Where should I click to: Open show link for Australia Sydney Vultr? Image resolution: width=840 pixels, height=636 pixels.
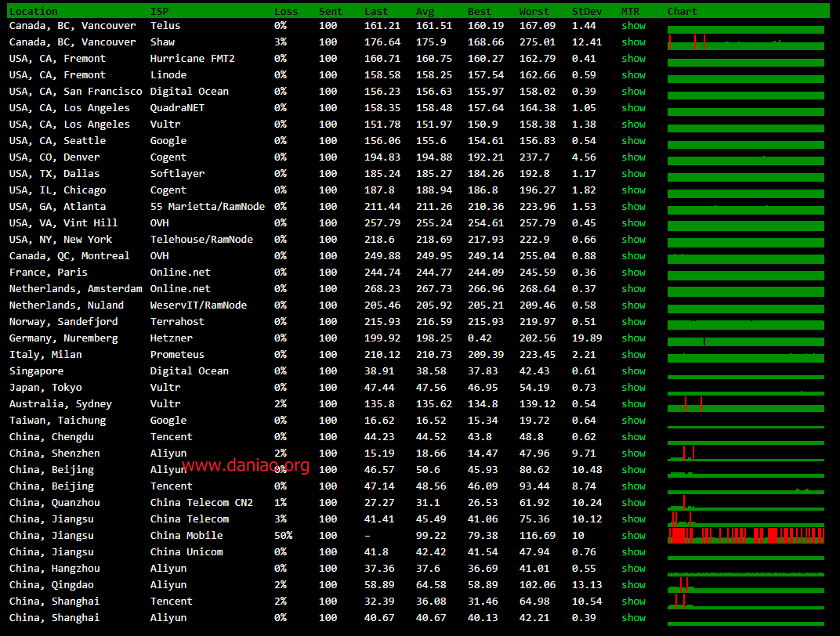[633, 404]
